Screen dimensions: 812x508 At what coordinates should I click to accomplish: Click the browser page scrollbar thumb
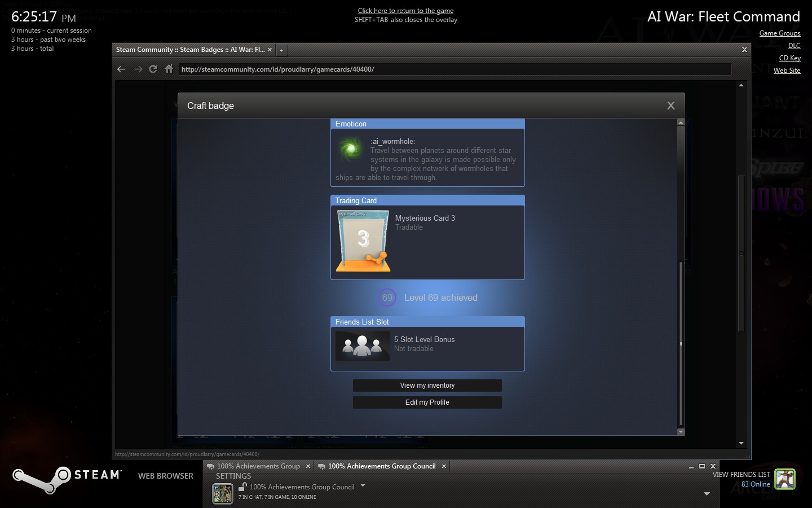pos(742,253)
